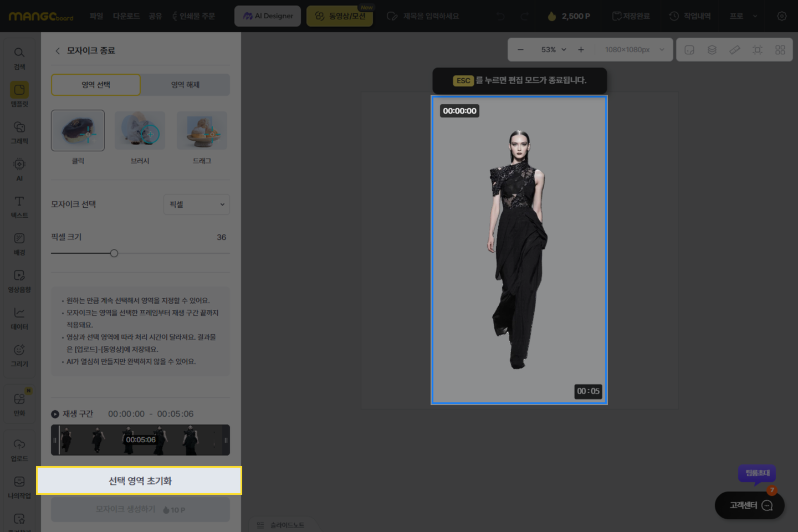The height and width of the screenshot is (532, 798).
Task: Switch to 영역 해제 mode
Action: (185, 85)
